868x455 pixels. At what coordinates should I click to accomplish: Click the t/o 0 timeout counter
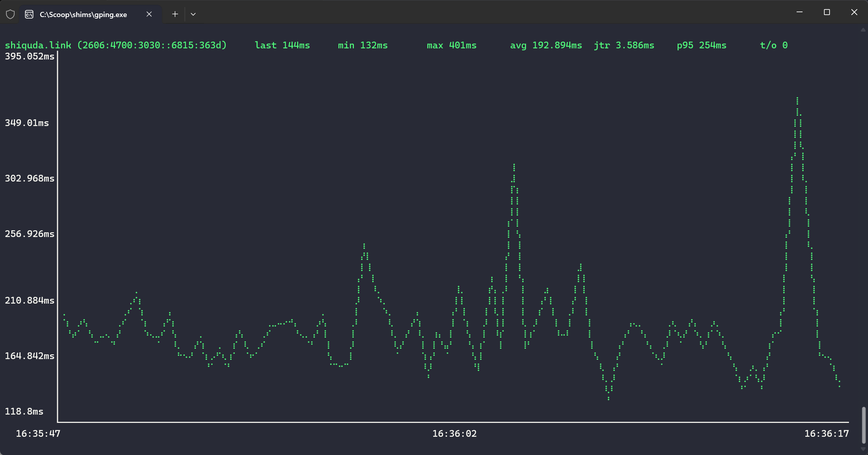point(774,46)
